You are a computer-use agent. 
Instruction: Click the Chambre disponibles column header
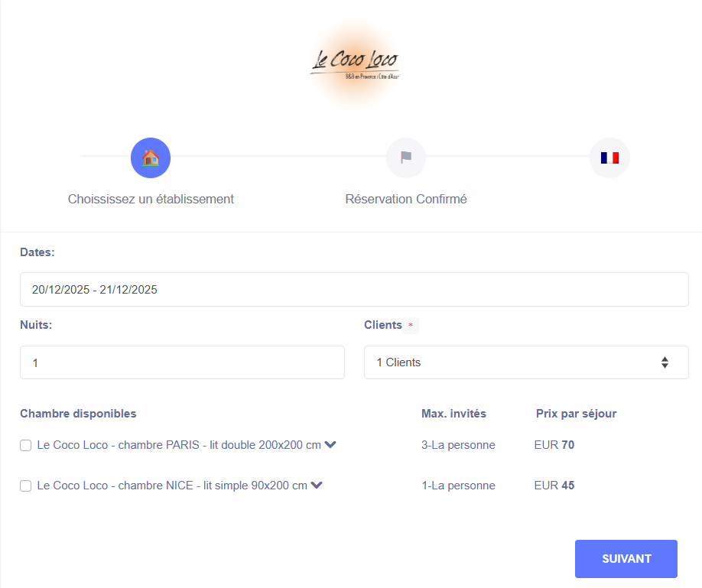78,414
